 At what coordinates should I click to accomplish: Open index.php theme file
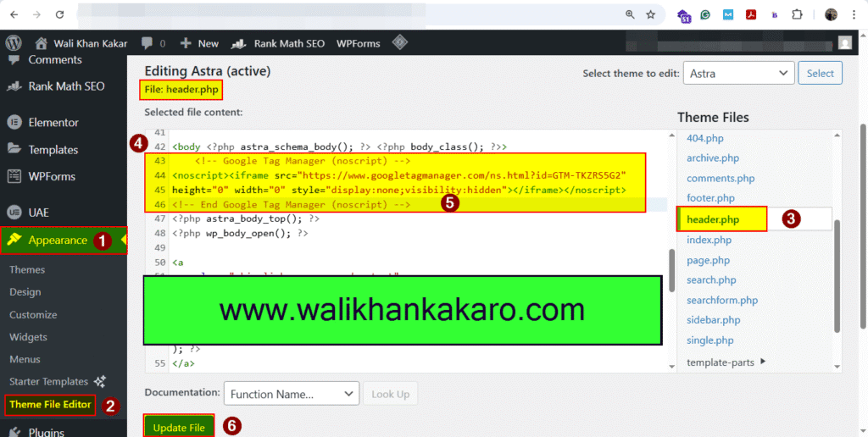click(709, 240)
